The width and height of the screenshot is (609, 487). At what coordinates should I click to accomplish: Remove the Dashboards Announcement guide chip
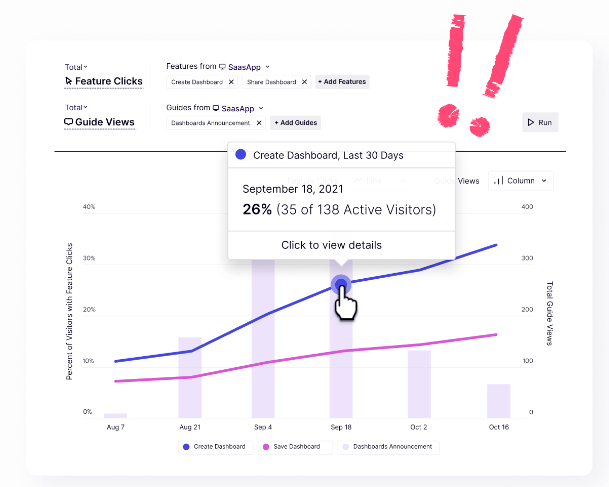[259, 123]
